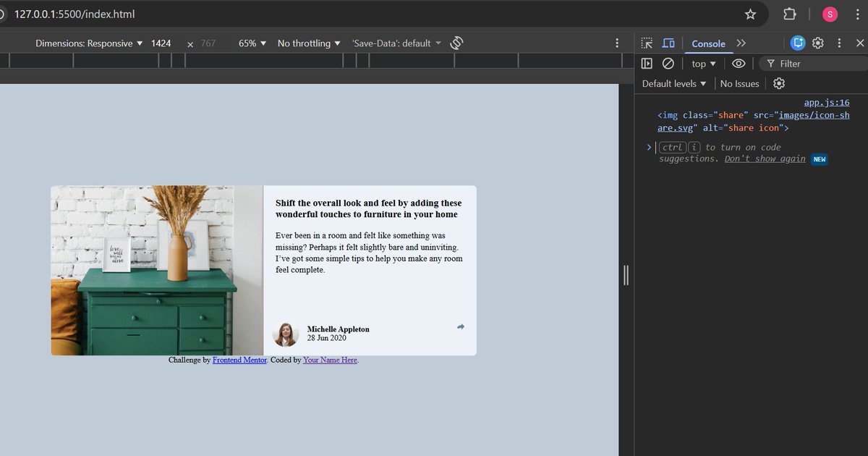Open console settings gear beside No Issues
868x456 pixels.
[x=779, y=83]
